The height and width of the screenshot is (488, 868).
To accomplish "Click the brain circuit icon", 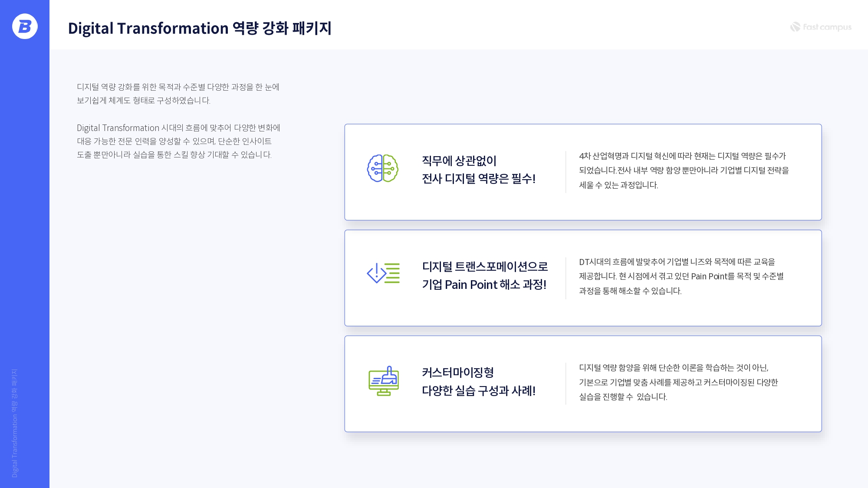I will point(383,168).
